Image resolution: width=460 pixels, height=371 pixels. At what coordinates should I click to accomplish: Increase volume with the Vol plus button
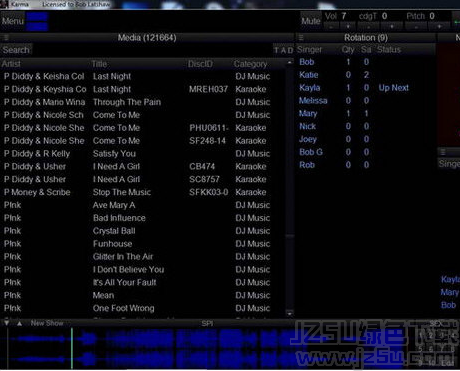point(348,26)
